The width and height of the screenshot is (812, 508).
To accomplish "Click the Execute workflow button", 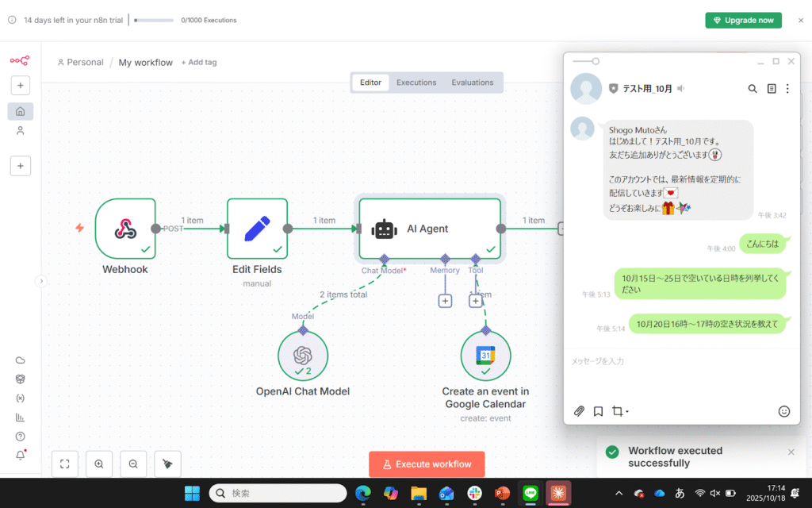I will point(427,464).
